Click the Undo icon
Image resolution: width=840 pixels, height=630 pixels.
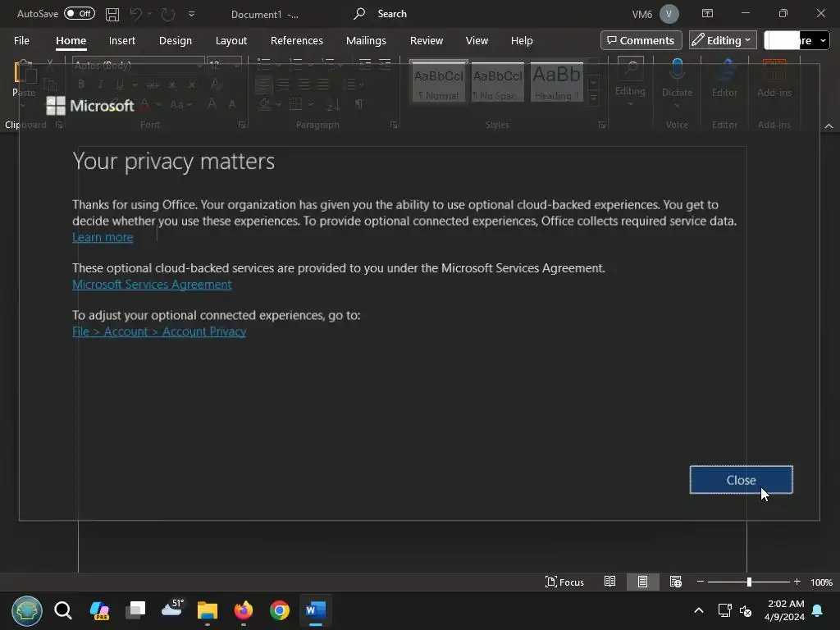click(136, 14)
